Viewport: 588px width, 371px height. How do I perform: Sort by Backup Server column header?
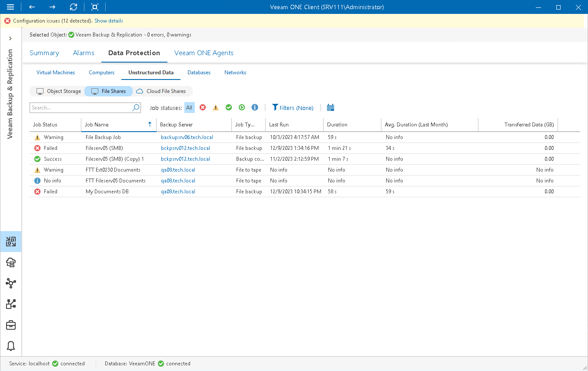click(x=194, y=125)
